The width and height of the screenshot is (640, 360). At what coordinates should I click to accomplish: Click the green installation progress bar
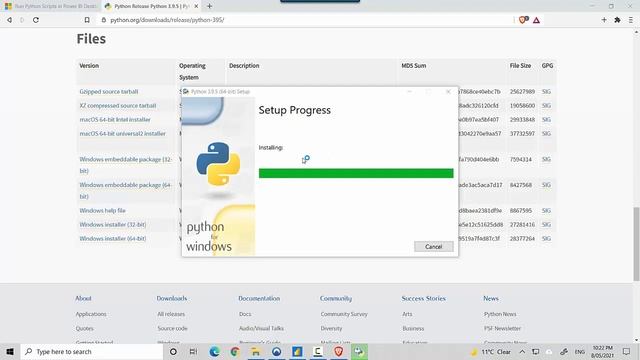point(356,173)
